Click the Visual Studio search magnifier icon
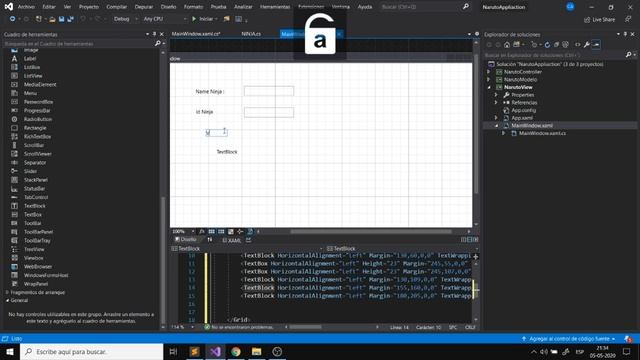 click(465, 7)
